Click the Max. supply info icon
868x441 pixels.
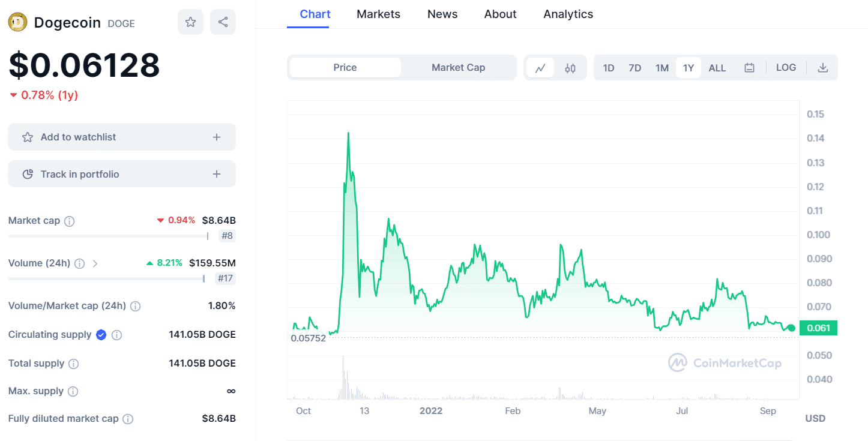(x=73, y=391)
